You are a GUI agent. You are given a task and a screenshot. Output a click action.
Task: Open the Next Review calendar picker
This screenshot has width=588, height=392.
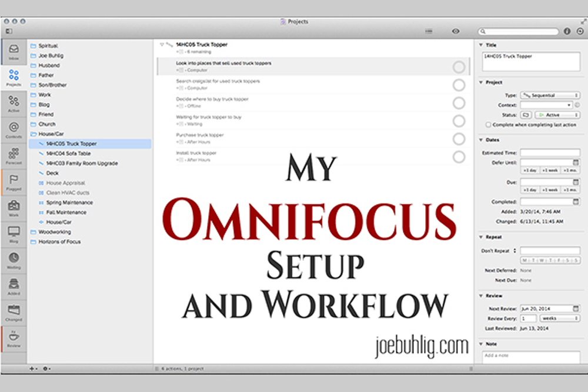pyautogui.click(x=576, y=309)
